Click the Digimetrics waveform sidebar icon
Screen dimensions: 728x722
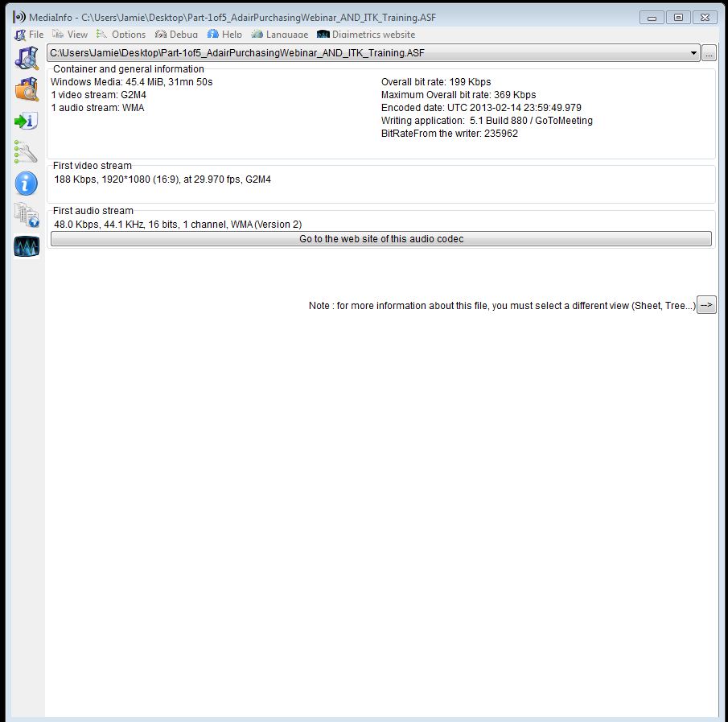[27, 246]
